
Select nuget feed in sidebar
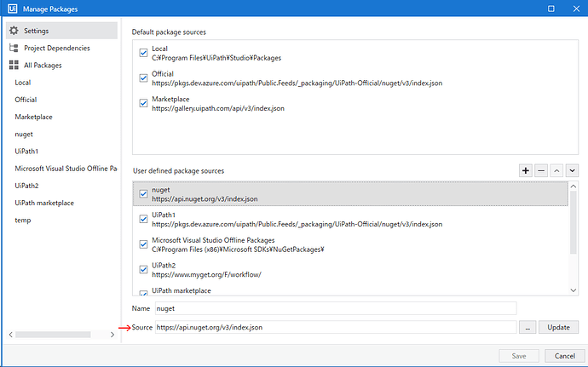tap(24, 135)
